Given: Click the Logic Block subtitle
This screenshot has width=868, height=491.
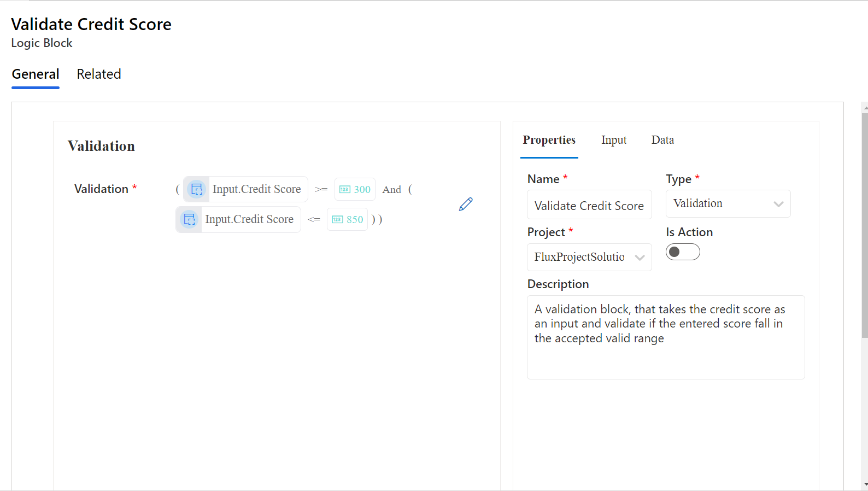Looking at the screenshot, I should [42, 43].
